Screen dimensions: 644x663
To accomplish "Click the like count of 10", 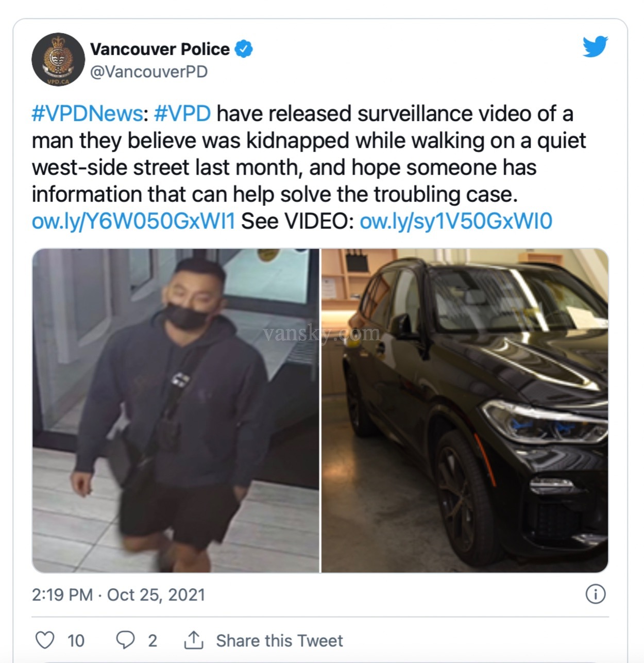I will pyautogui.click(x=76, y=640).
